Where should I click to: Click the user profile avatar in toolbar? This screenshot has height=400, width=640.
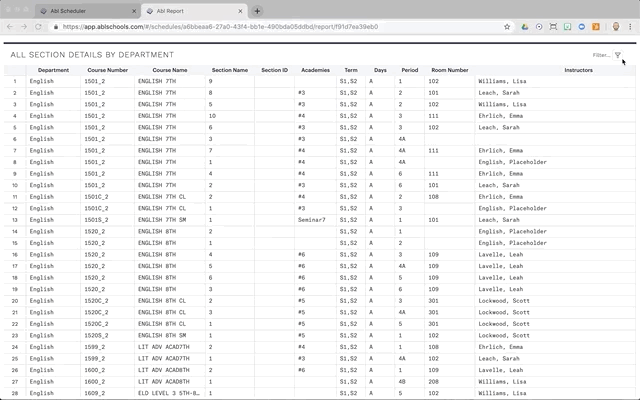point(614,27)
